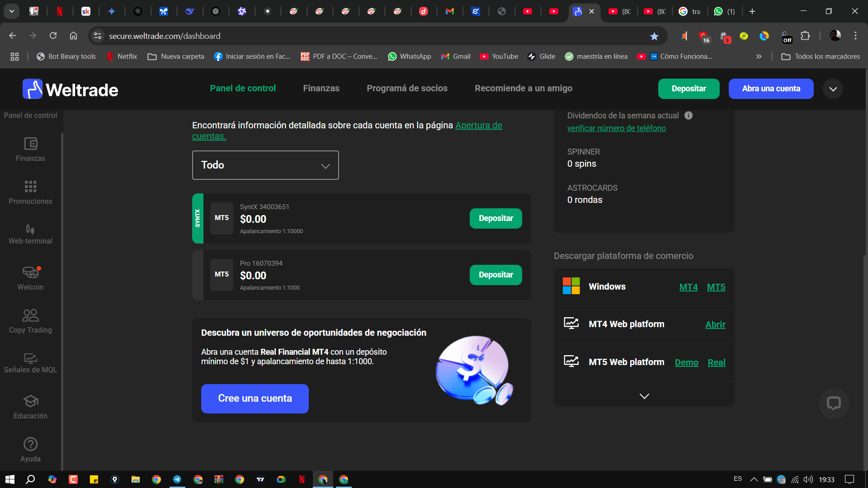This screenshot has height=488, width=868.
Task: Open Todos los marcadores folder
Action: tap(821, 56)
